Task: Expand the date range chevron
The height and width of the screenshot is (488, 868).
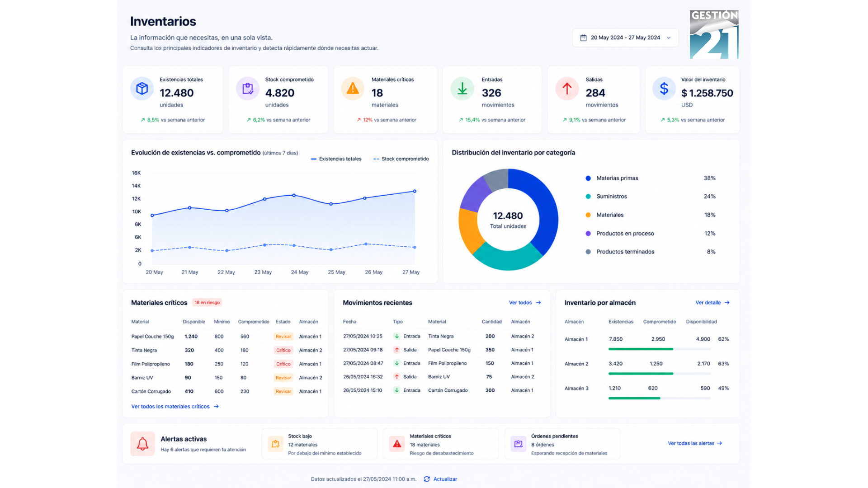Action: click(669, 38)
